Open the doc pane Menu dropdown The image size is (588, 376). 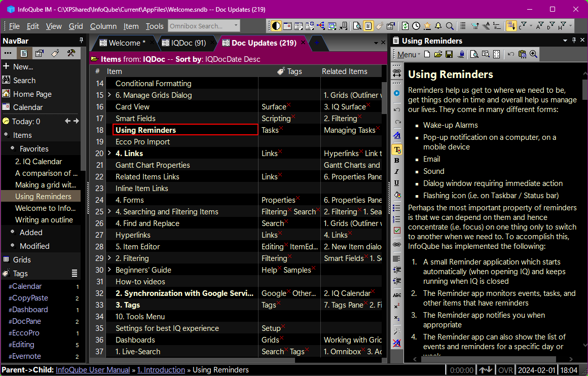point(409,55)
